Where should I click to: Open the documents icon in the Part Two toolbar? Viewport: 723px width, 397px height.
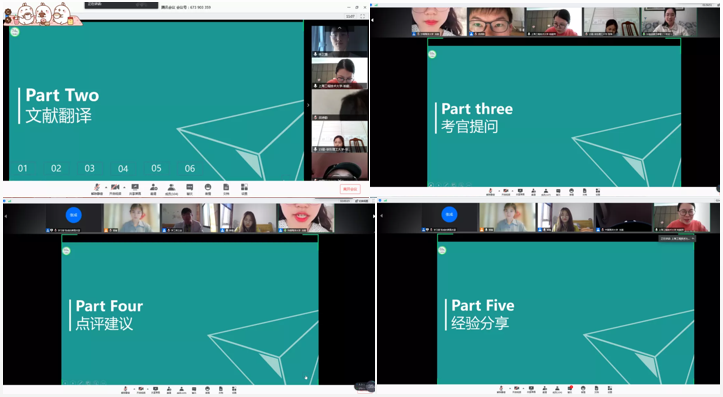click(x=226, y=187)
